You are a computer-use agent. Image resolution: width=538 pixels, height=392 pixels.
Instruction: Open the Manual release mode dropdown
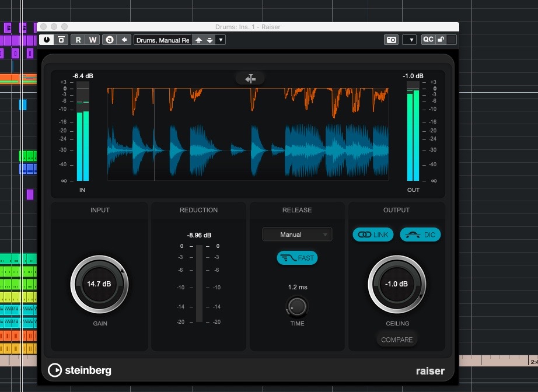pyautogui.click(x=297, y=235)
